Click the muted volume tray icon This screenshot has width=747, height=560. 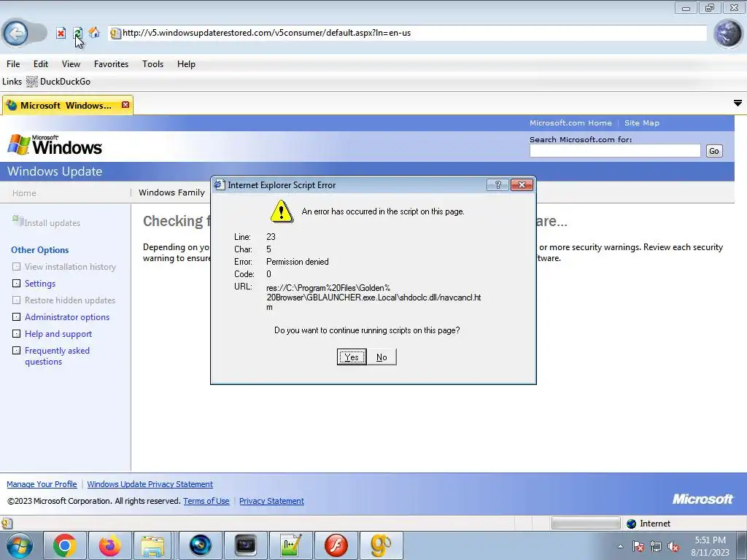click(x=673, y=547)
